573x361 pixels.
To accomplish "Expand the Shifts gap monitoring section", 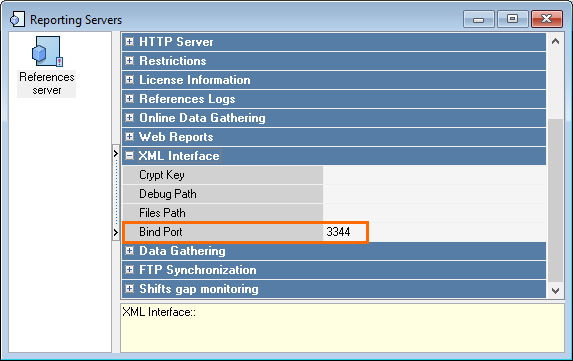I will pos(130,289).
